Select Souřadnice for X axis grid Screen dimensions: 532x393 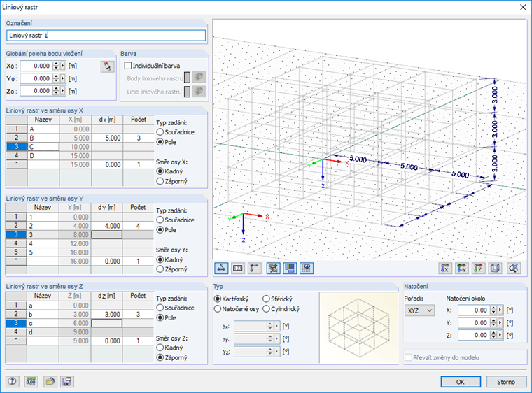click(160, 132)
